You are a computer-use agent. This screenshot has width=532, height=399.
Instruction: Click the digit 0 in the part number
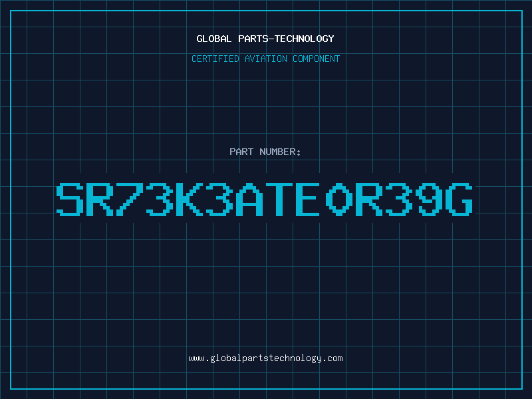point(338,199)
